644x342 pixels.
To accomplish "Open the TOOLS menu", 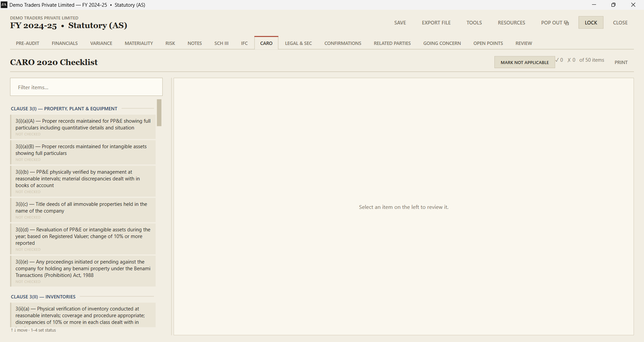I will [x=474, y=22].
